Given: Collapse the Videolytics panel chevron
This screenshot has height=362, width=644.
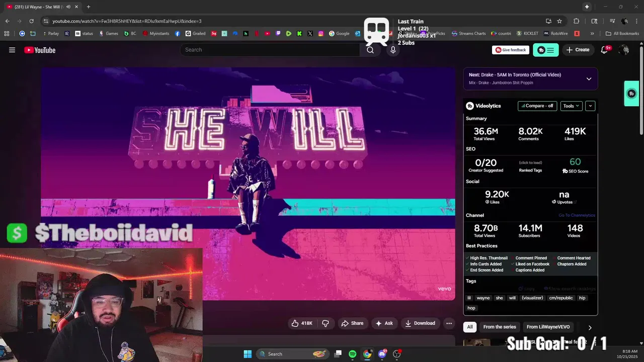Looking at the screenshot, I should pyautogui.click(x=590, y=106).
